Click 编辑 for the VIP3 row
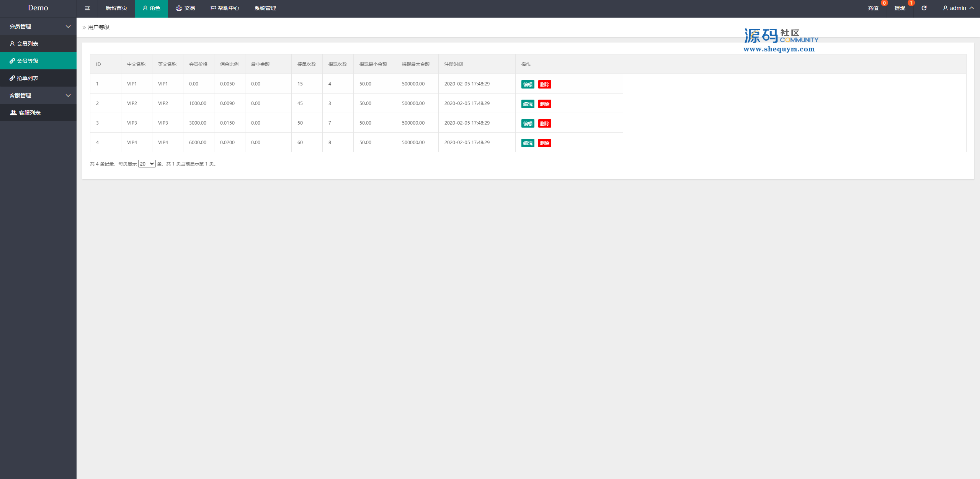The height and width of the screenshot is (479, 980). [x=528, y=123]
